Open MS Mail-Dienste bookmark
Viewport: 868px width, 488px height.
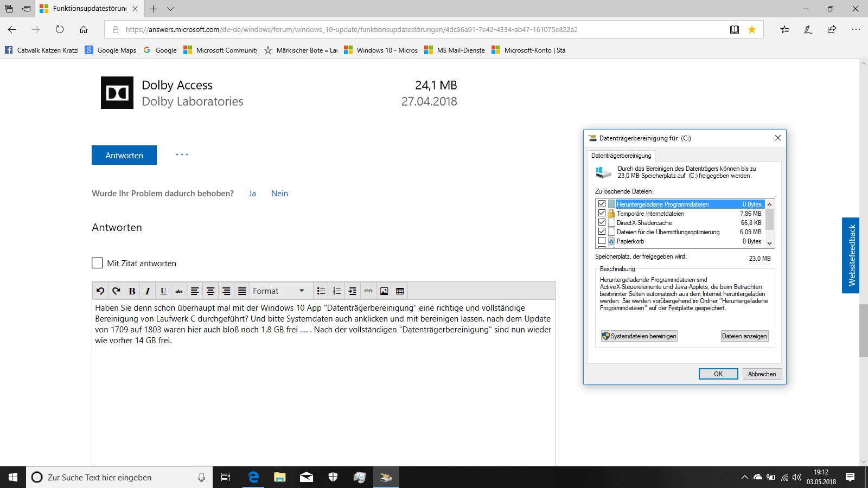(455, 50)
